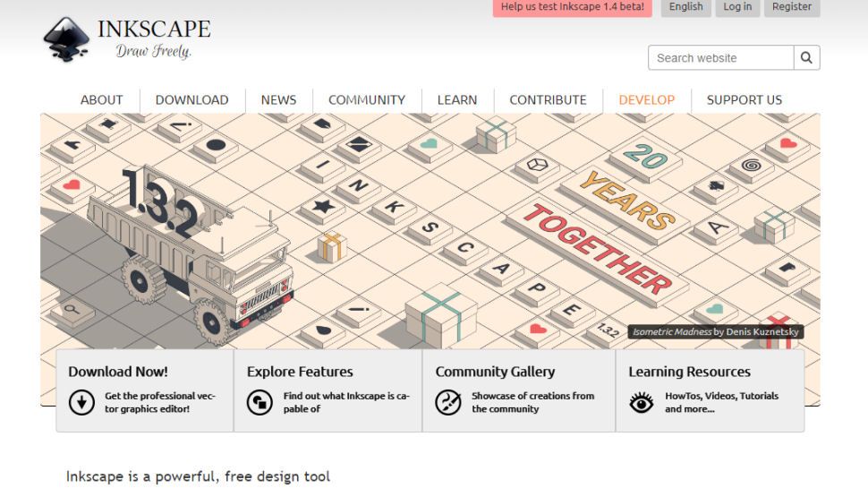Open the English language selector
The image size is (868, 488).
click(x=685, y=7)
